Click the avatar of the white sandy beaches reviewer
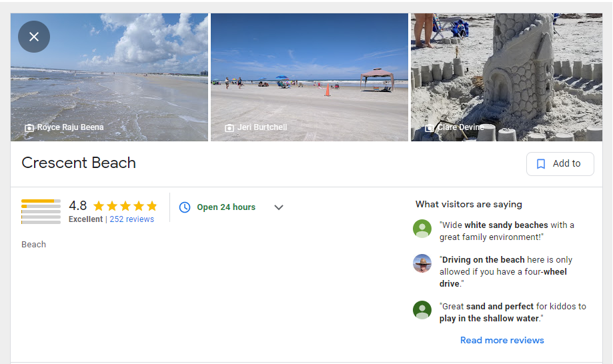Screen dimensions: 613x364 422,229
